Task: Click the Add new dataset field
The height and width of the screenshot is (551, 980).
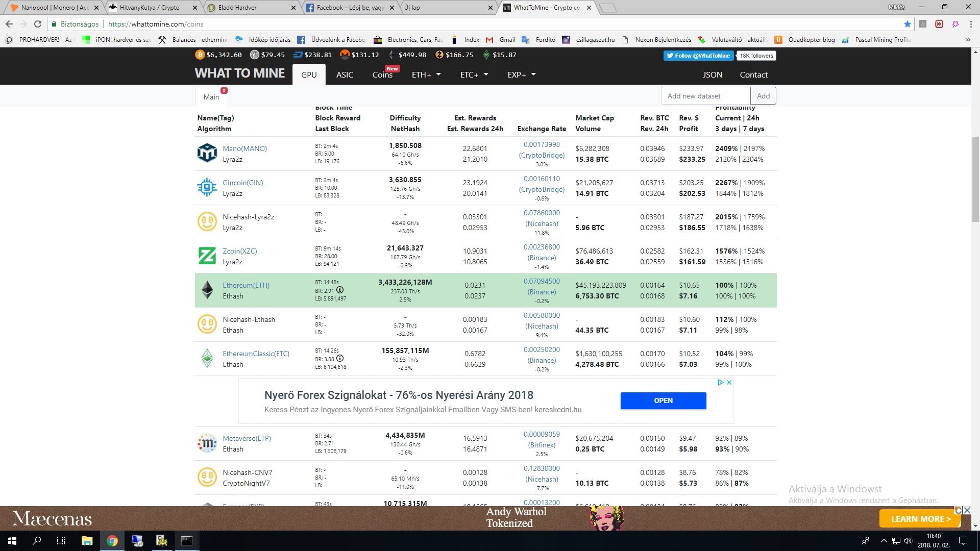Action: point(705,96)
